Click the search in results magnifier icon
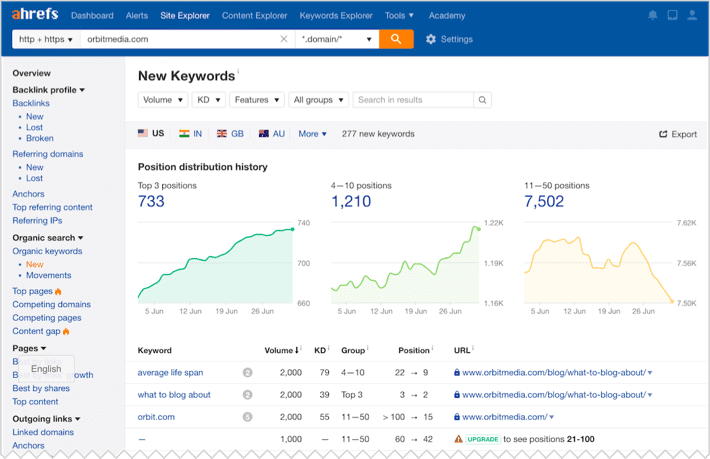Image resolution: width=710 pixels, height=459 pixels. (x=482, y=100)
